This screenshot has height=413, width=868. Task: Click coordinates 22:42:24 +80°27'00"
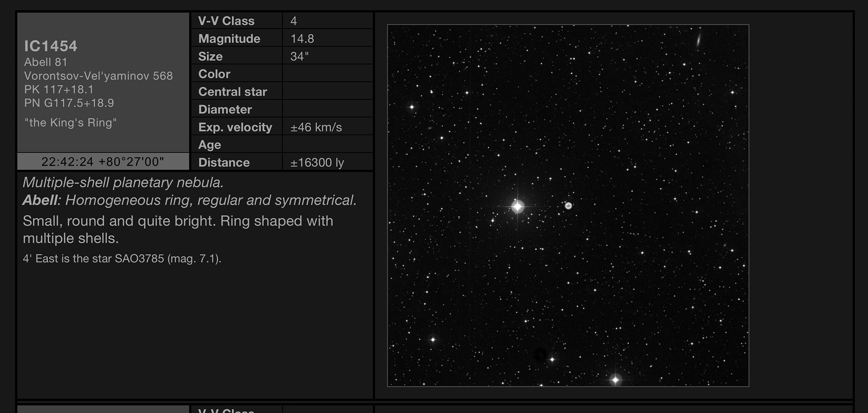click(103, 162)
